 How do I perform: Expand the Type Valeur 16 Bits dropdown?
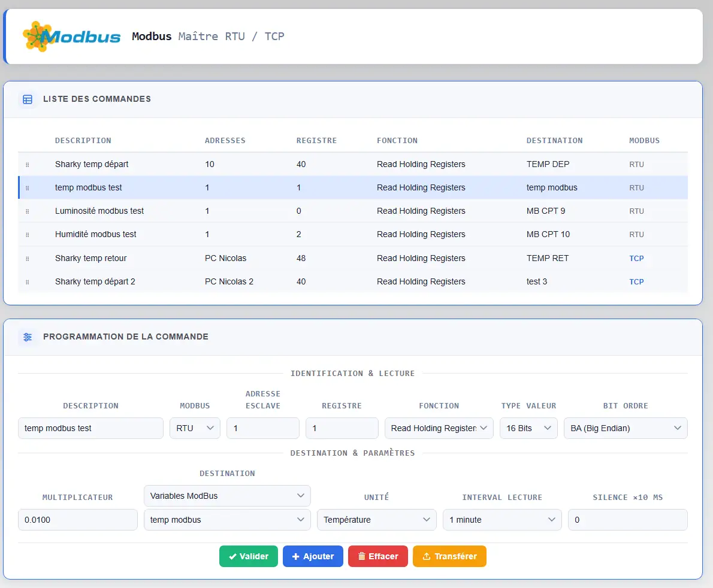click(x=528, y=428)
